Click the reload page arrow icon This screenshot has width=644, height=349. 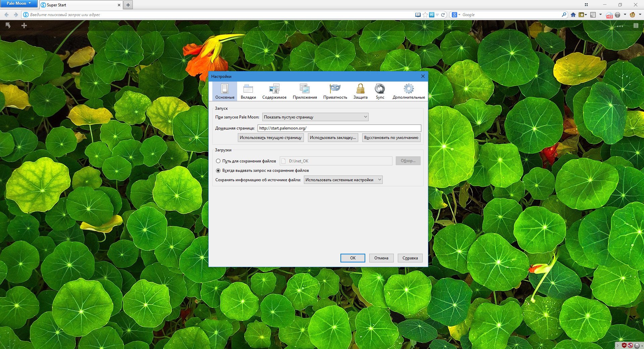pos(443,15)
